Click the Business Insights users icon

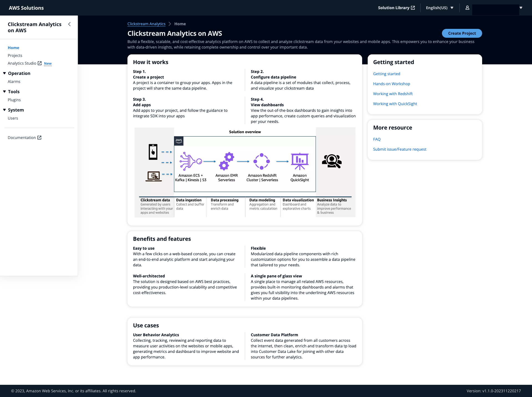point(332,161)
